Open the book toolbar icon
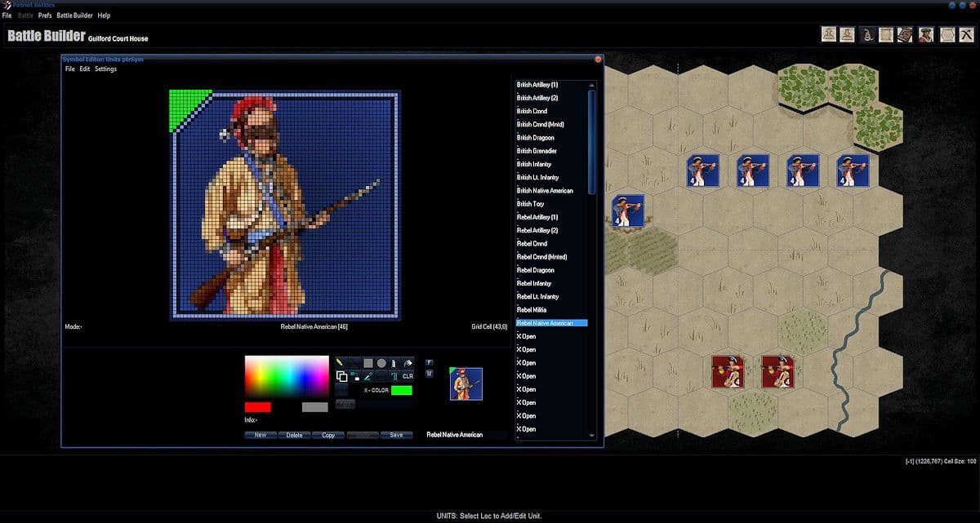The image size is (980, 523). (x=905, y=34)
